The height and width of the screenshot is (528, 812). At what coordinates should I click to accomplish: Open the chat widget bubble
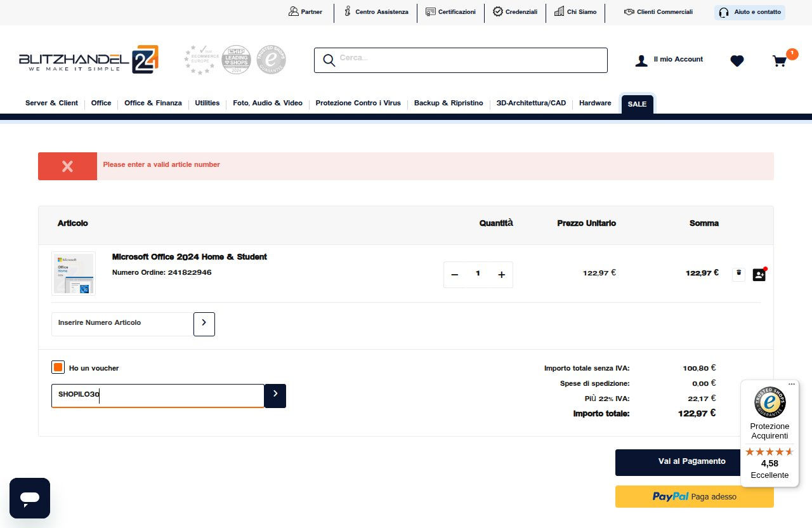(30, 498)
